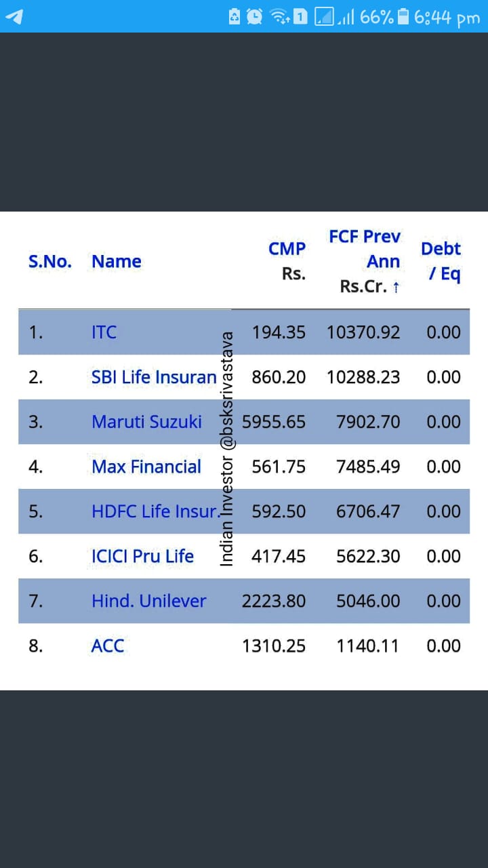Sort table by Debt / Eq header
Viewport: 488px width, 868px height.
pos(441,261)
